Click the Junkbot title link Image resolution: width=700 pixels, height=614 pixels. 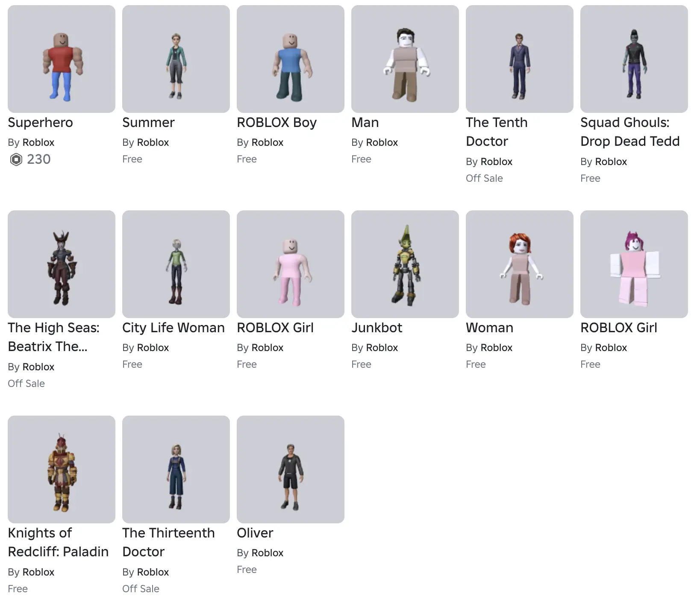[x=376, y=328]
